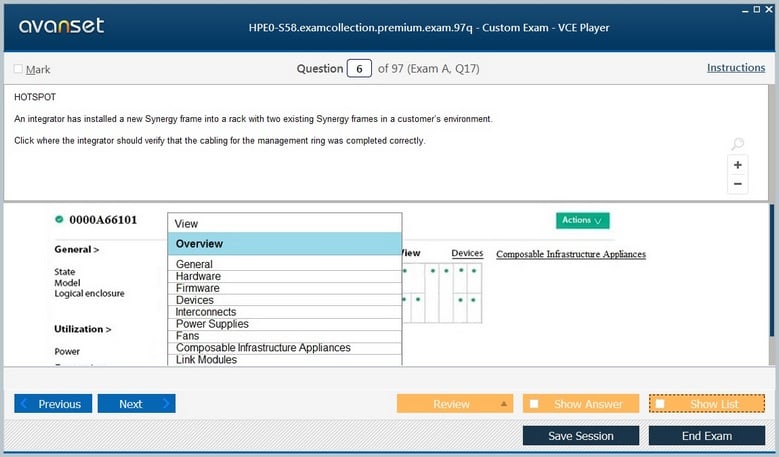Choose Fans from the View list
The width and height of the screenshot is (779, 457).
pyautogui.click(x=285, y=336)
